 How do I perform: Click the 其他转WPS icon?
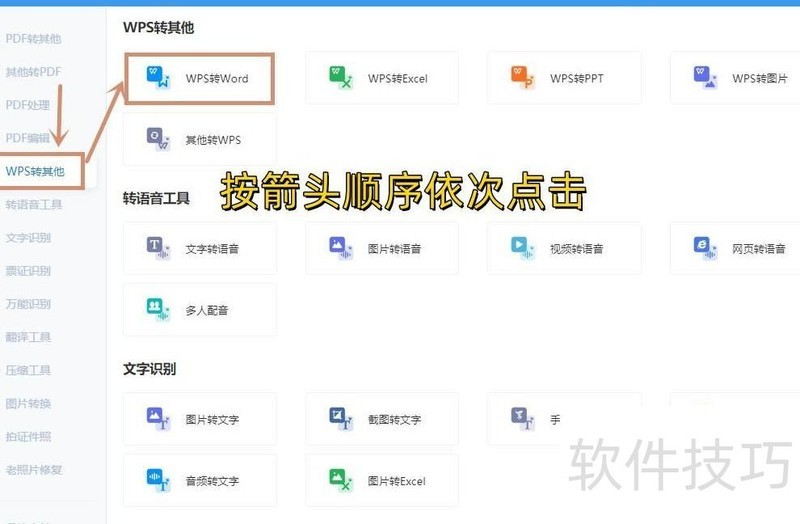[158, 139]
